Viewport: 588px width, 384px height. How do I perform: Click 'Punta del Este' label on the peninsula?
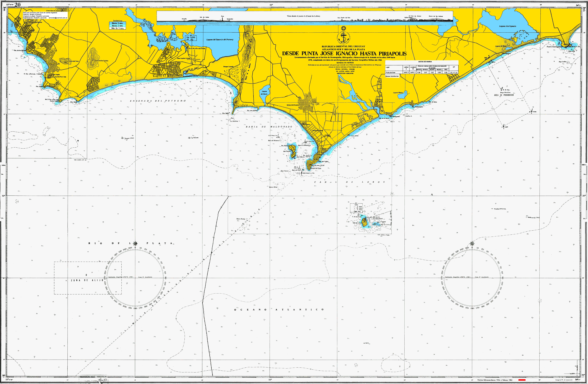316,169
